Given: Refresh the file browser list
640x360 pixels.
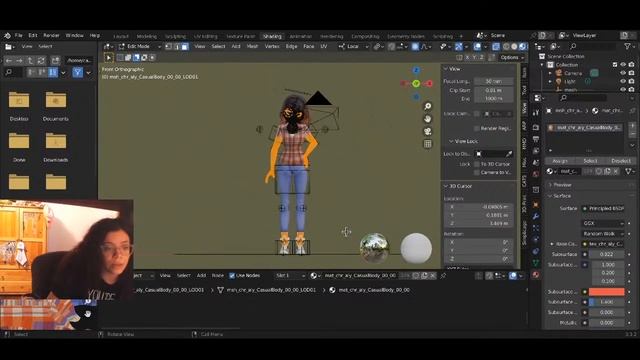Looking at the screenshot, I should point(41,60).
